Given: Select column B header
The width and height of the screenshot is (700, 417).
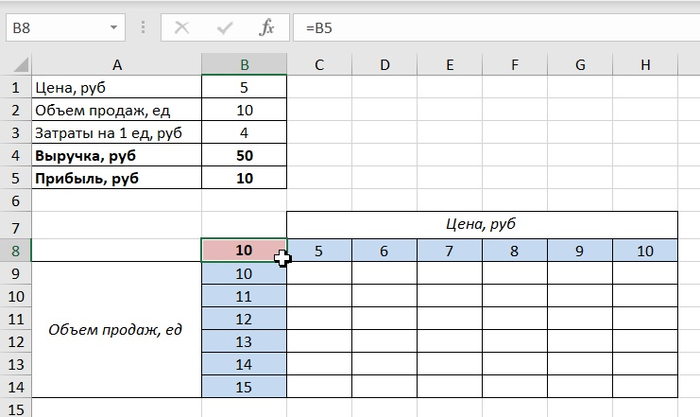Looking at the screenshot, I should (x=244, y=65).
